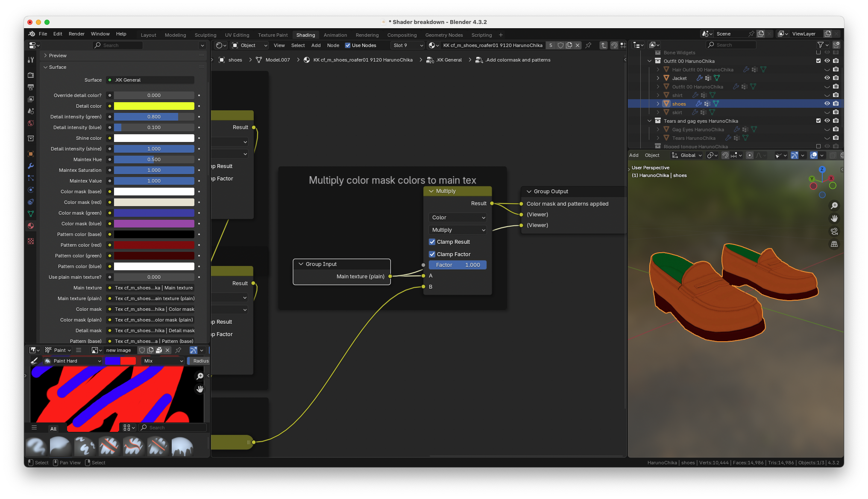Expand the Jacket item in outliner

(658, 78)
